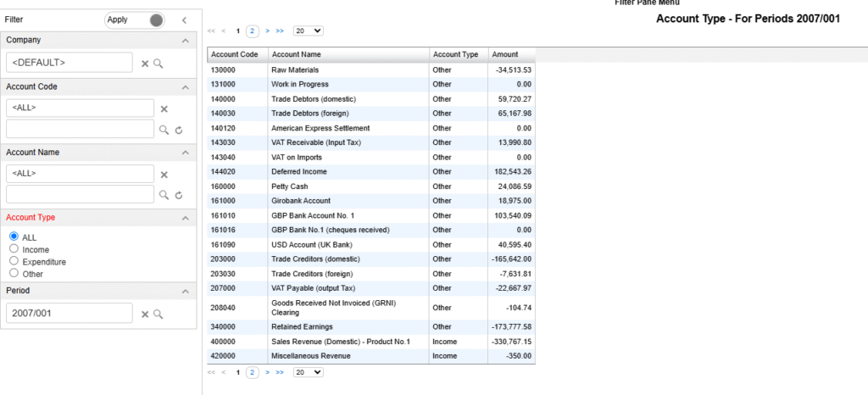Open the Company search magnifier
The width and height of the screenshot is (868, 395).
(x=159, y=64)
